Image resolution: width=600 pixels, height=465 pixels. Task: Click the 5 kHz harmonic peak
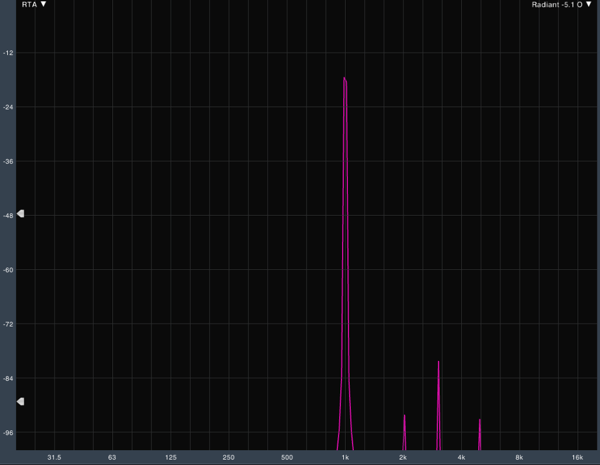479,434
